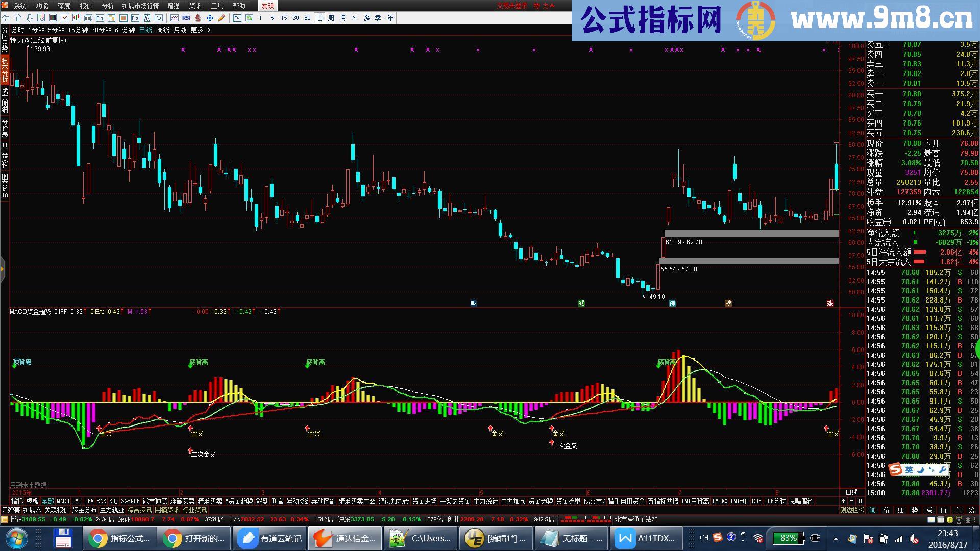Collapse the sidebar using 侧边栏 toggle

pyautogui.click(x=851, y=509)
